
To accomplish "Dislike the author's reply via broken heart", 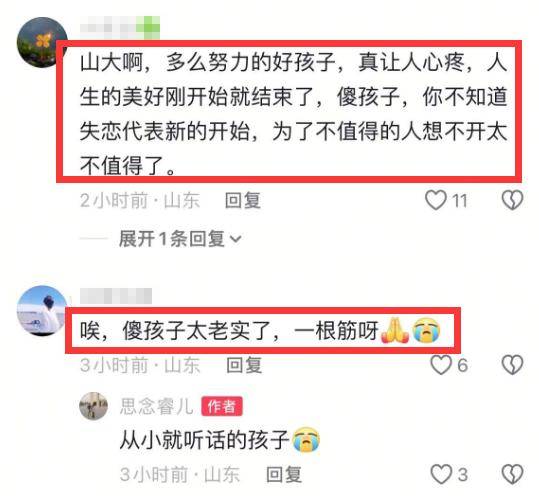I will (512, 474).
